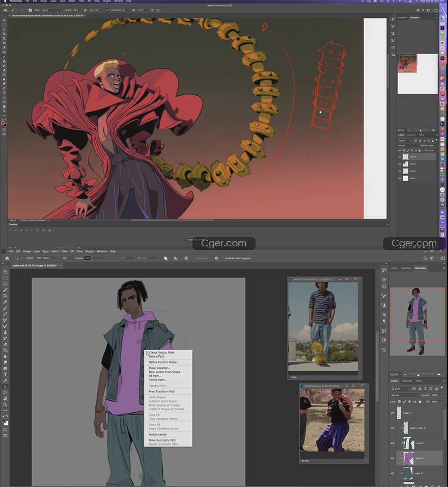
Task: Select the Zoom magnifier tool in the lower toolbar
Action: [x=6, y=405]
